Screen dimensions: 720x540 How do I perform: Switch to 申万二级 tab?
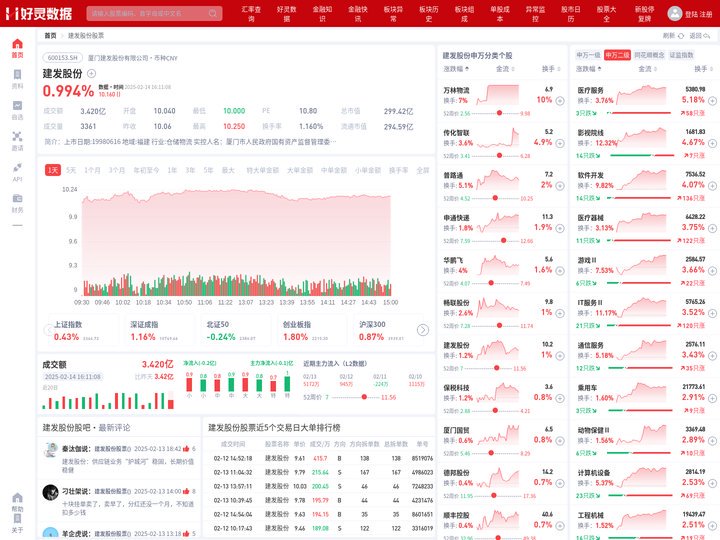pos(617,55)
